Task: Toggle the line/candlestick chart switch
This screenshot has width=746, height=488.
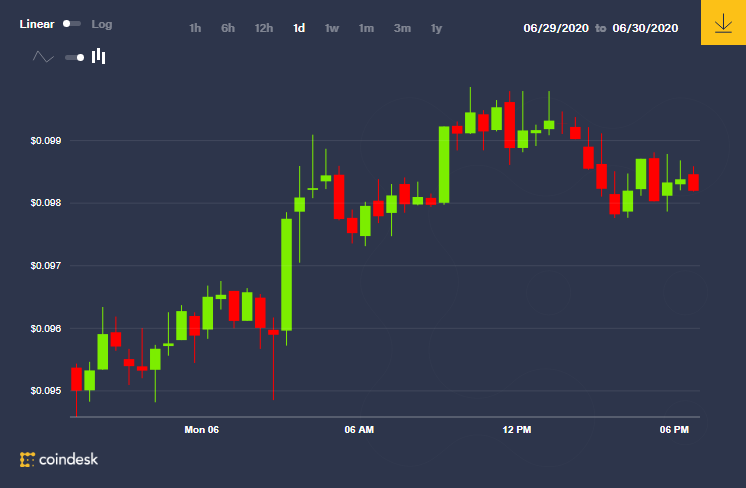Action: click(x=75, y=58)
